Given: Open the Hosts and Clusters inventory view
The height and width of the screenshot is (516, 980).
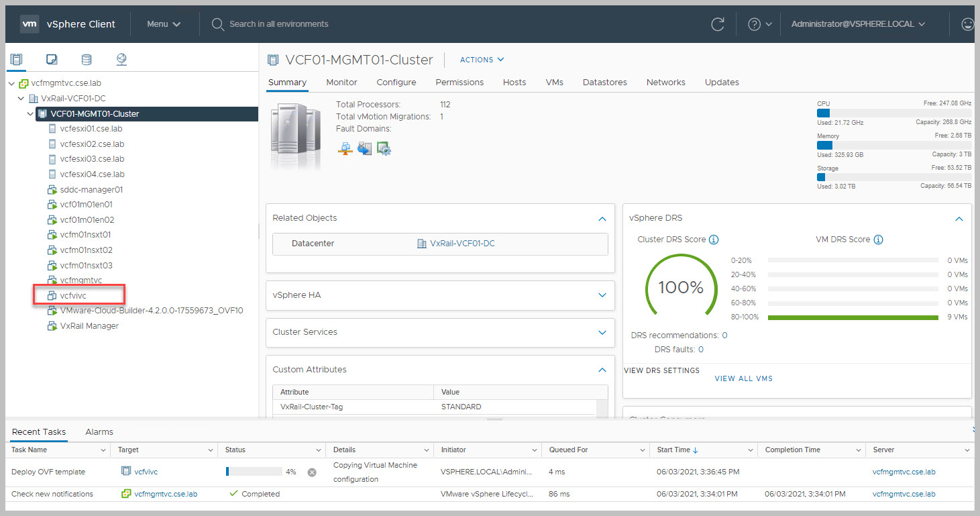Looking at the screenshot, I should [16, 60].
